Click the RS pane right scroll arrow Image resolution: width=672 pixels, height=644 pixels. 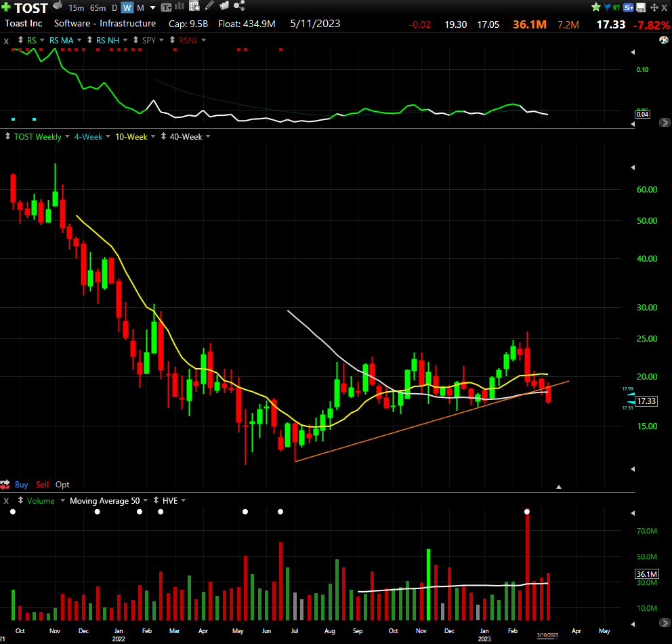click(x=665, y=123)
